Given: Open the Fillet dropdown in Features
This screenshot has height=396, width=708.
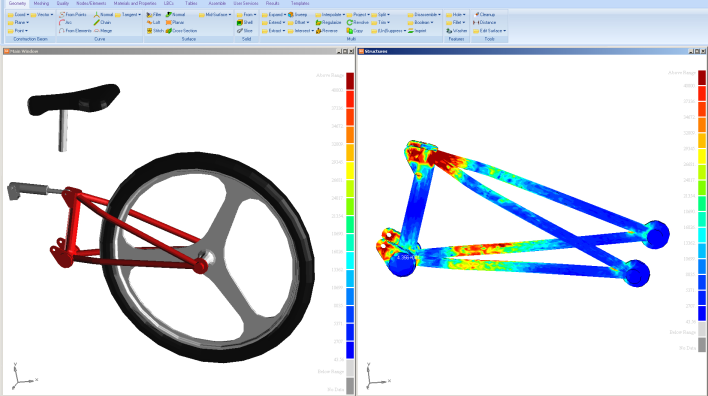Looking at the screenshot, I should click(x=456, y=22).
